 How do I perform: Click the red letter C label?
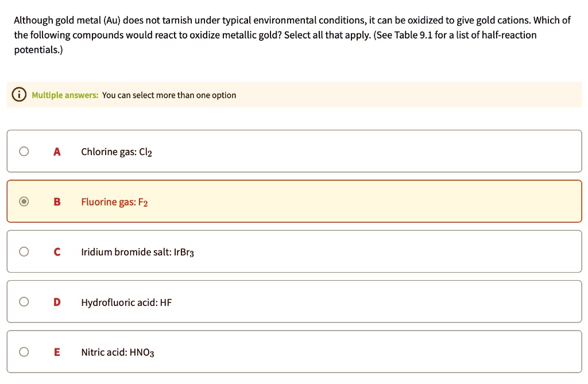57,251
